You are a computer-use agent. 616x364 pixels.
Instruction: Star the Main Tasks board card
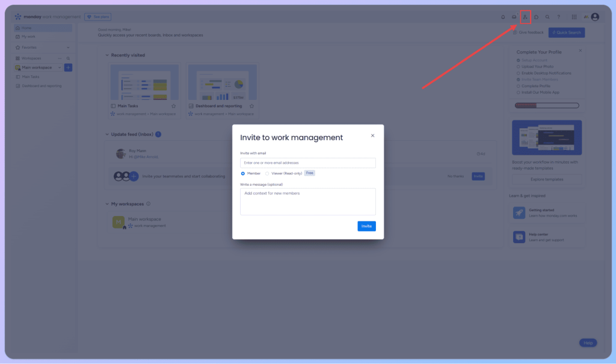click(174, 106)
